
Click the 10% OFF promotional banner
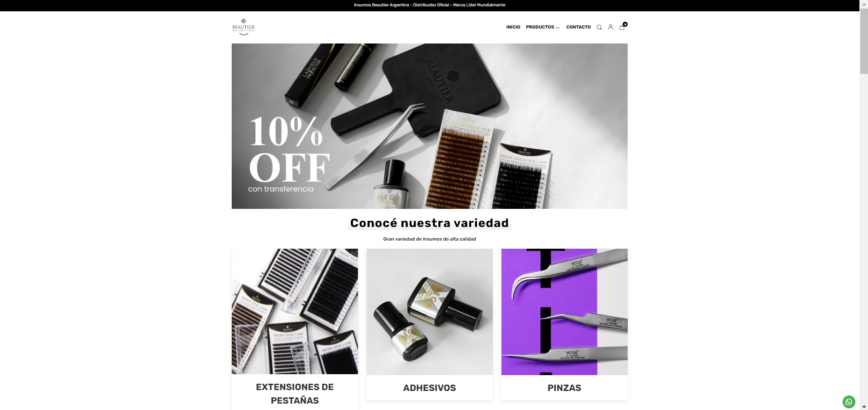point(429,126)
